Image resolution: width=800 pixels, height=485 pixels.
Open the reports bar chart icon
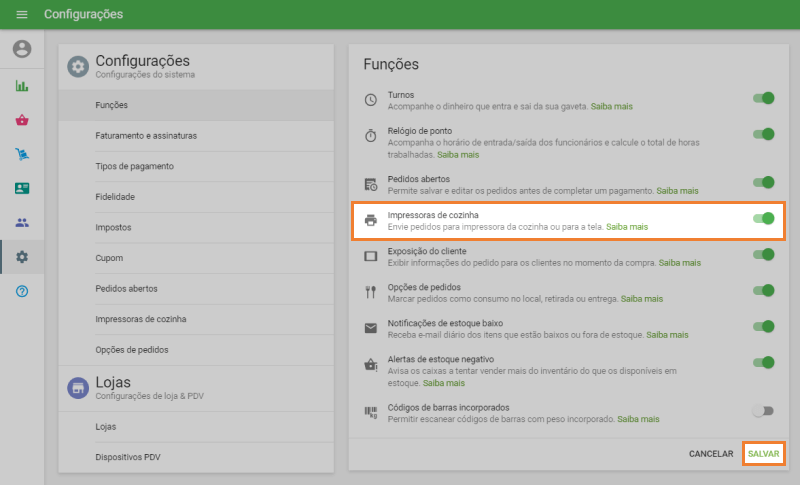click(22, 86)
